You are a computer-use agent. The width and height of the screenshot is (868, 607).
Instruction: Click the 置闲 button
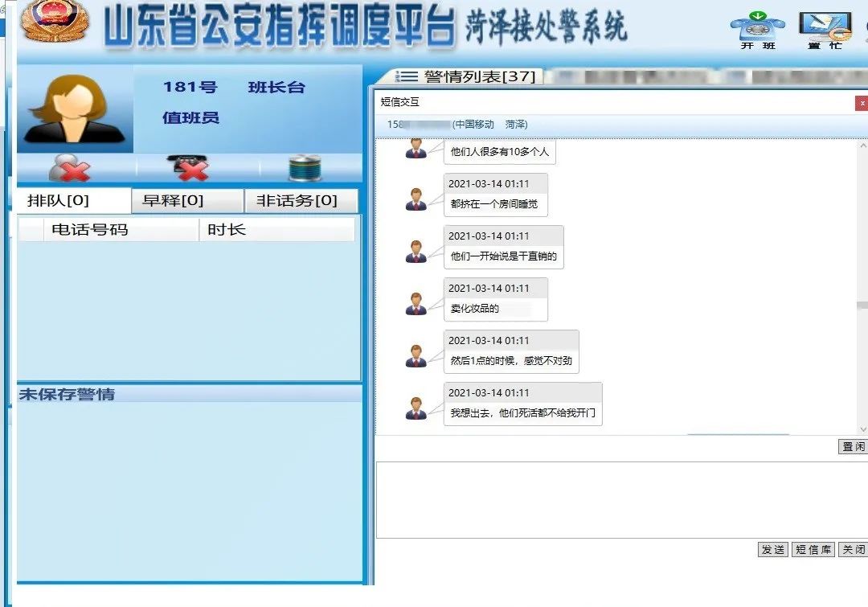point(853,447)
